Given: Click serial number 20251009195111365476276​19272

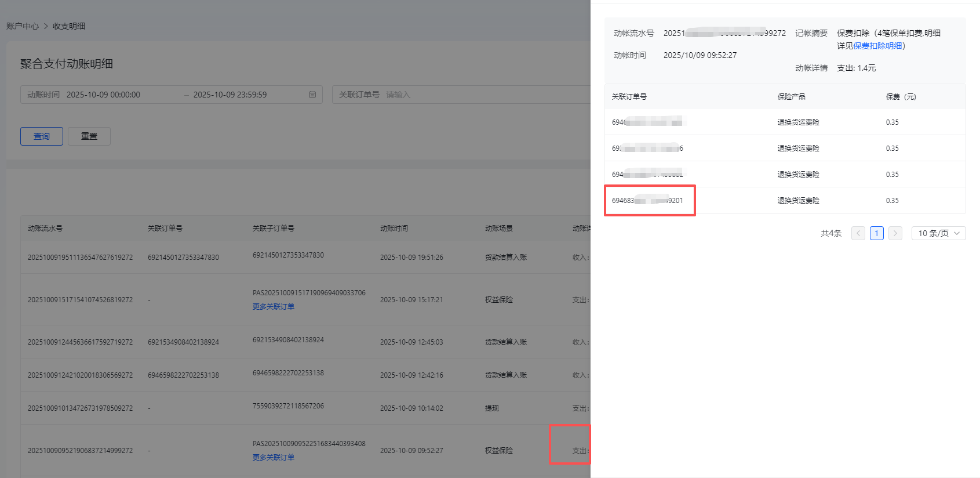Looking at the screenshot, I should point(80,257).
